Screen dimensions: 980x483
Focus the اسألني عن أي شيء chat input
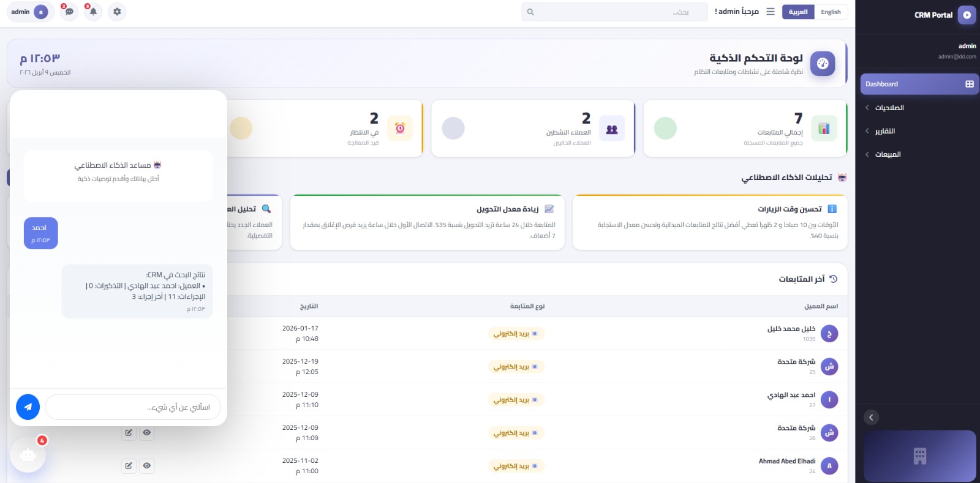133,407
